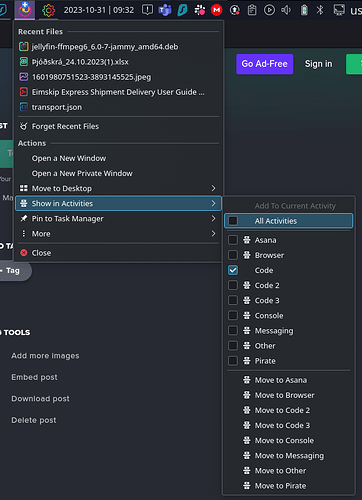362x500 pixels.
Task: Click the Slack tray icon
Action: pos(200,10)
